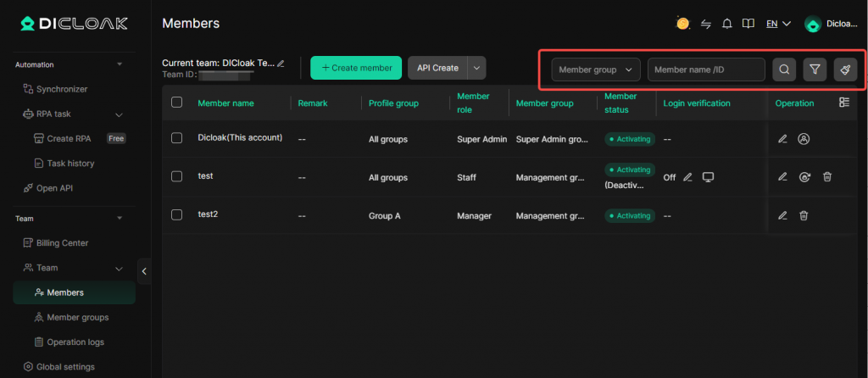Click the edit pencil beside Current team name
868x378 pixels.
click(x=281, y=64)
